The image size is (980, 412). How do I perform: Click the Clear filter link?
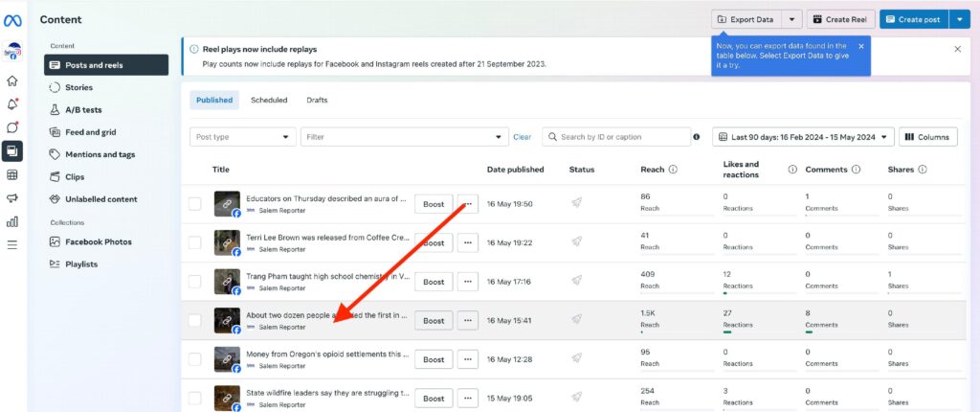522,137
